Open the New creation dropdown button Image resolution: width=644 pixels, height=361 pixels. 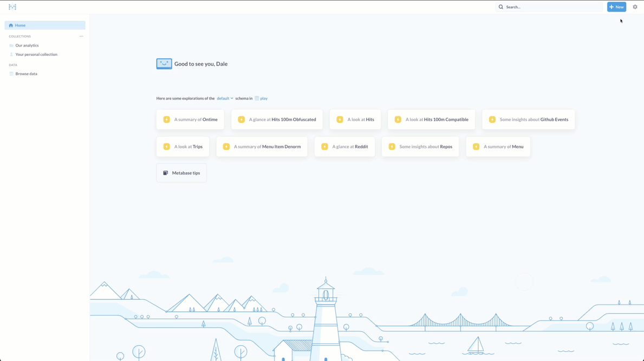tap(616, 7)
